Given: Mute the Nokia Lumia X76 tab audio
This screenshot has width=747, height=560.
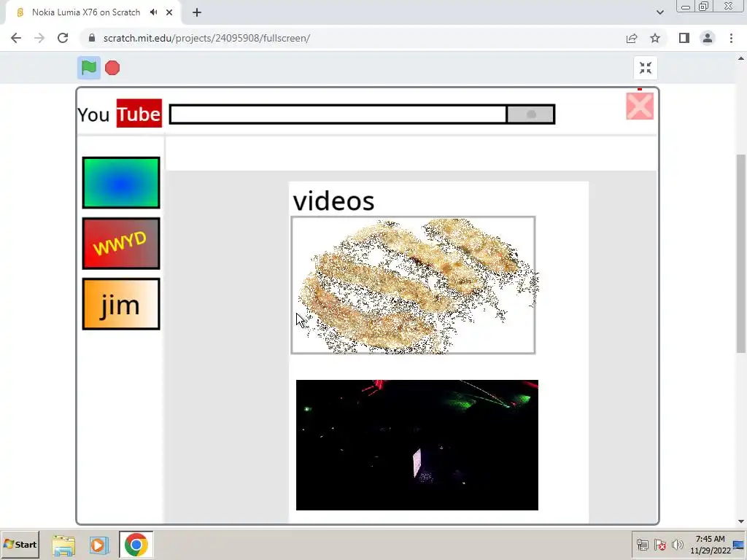Looking at the screenshot, I should [153, 12].
